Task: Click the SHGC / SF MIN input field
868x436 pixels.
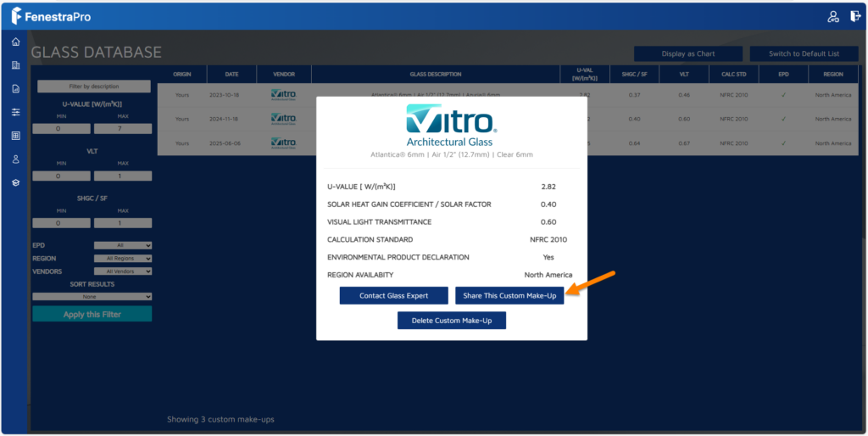Action: click(x=61, y=223)
